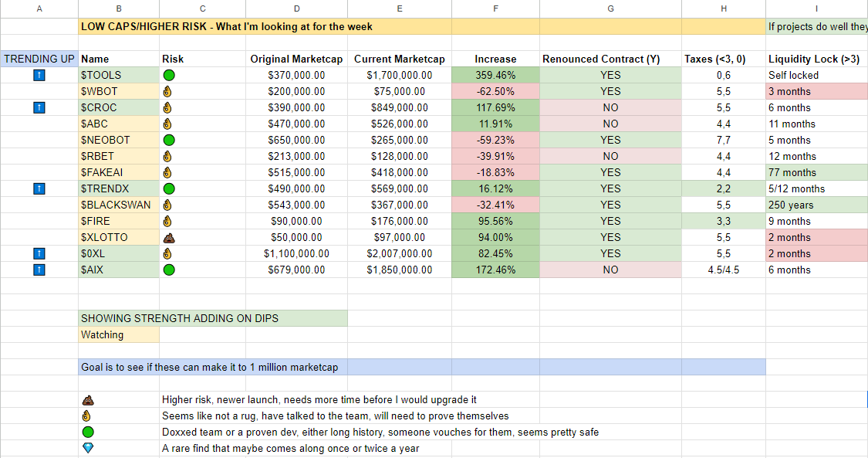Click the trending up arrow beside $TOOLS
The image size is (868, 458).
[39, 75]
